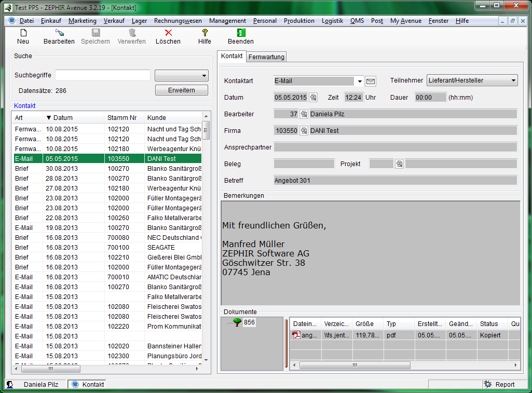Open the Rechnungswesen menu

click(x=178, y=21)
